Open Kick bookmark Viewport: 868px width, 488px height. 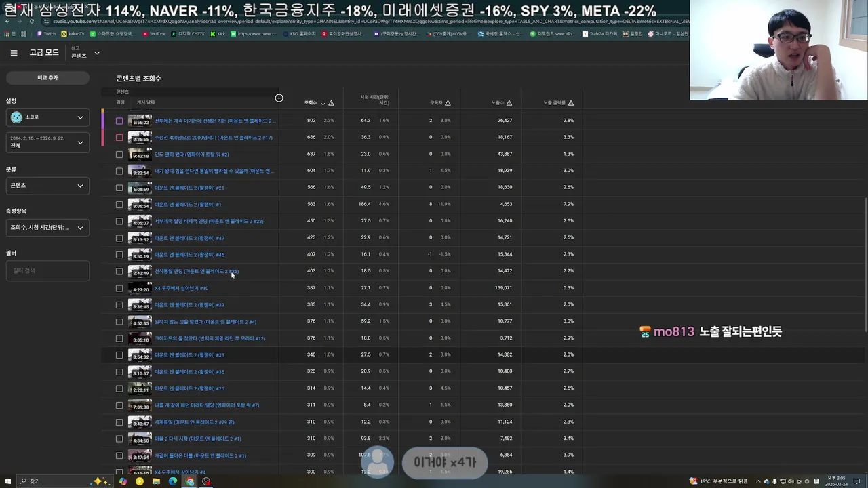coord(218,33)
